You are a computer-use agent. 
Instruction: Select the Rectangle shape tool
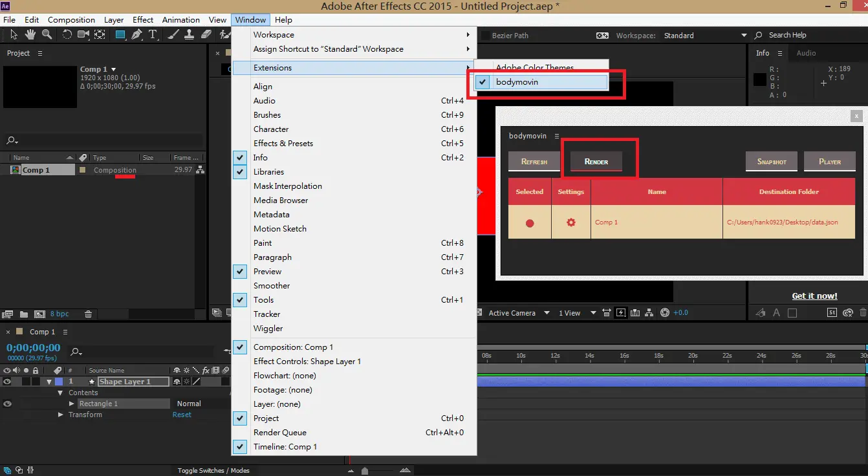pyautogui.click(x=120, y=35)
